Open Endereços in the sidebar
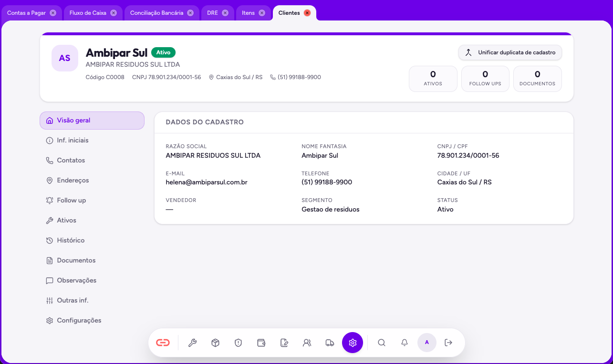The width and height of the screenshot is (613, 364). 92,181
